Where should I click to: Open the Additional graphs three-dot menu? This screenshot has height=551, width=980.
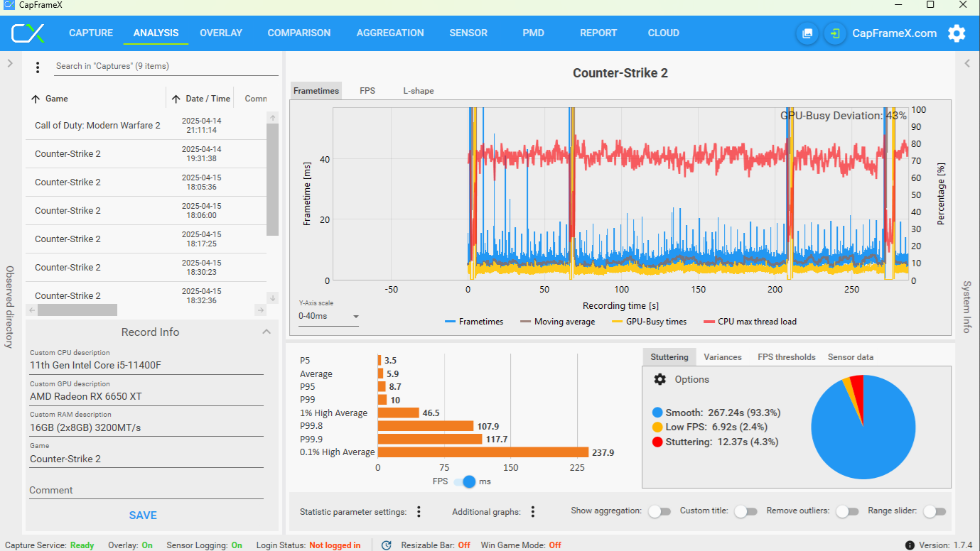[x=532, y=511]
